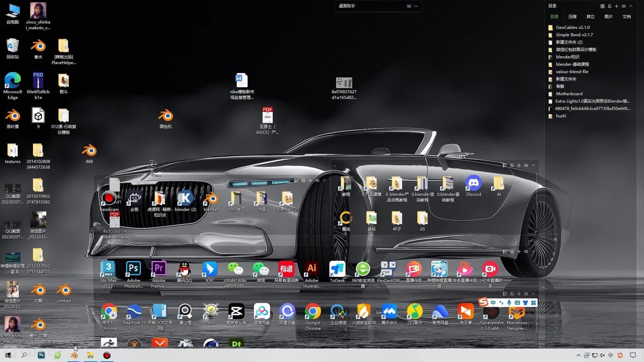Open the 桌面助手 hamburger menu

pos(409,6)
